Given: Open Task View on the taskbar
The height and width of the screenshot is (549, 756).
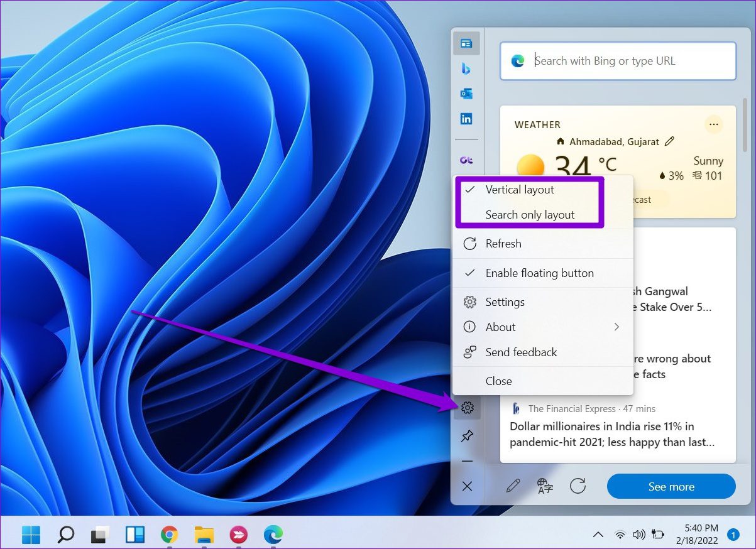Looking at the screenshot, I should click(100, 535).
